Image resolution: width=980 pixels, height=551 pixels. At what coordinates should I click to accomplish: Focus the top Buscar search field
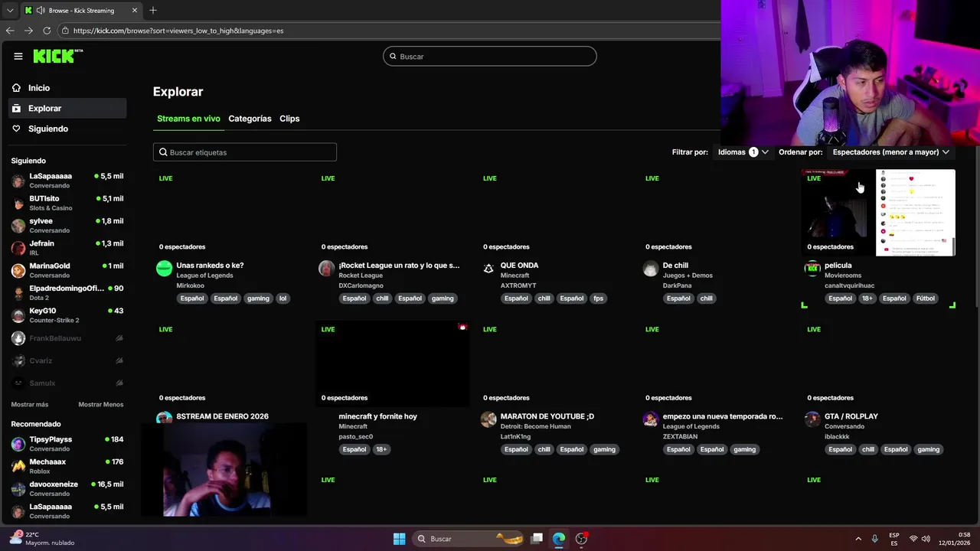pos(490,56)
